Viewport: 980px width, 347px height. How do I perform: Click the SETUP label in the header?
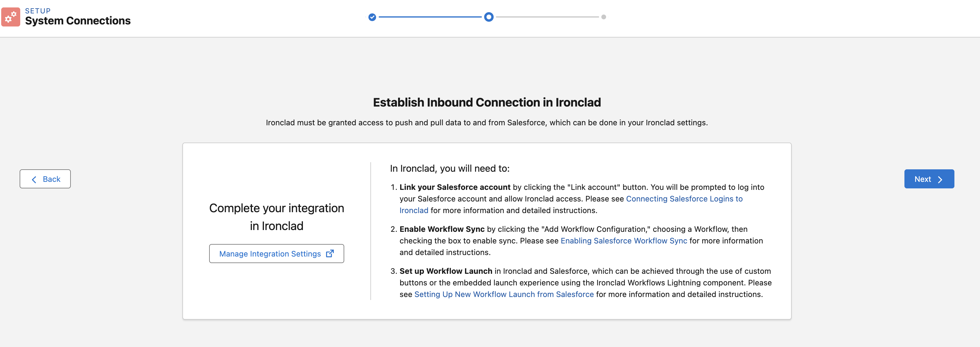37,10
